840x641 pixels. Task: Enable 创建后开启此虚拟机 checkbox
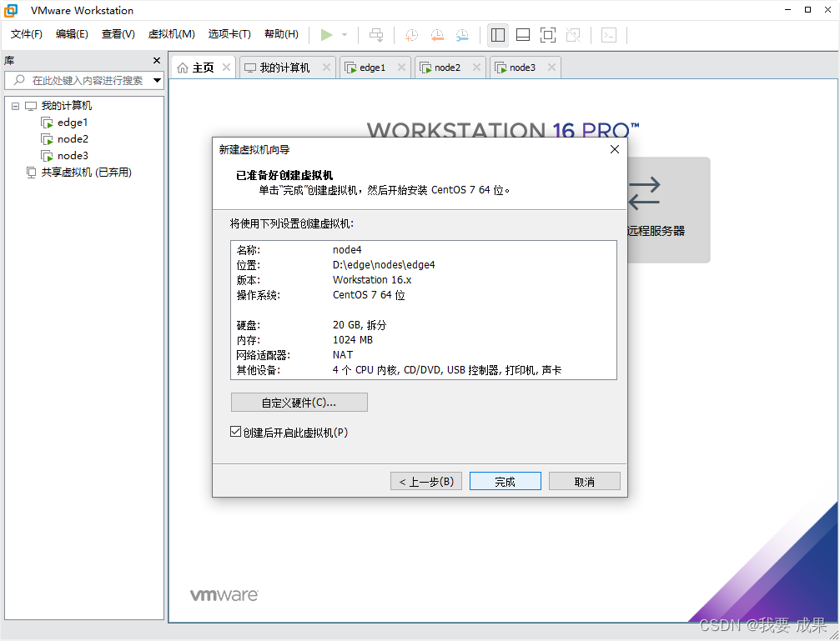coord(235,432)
